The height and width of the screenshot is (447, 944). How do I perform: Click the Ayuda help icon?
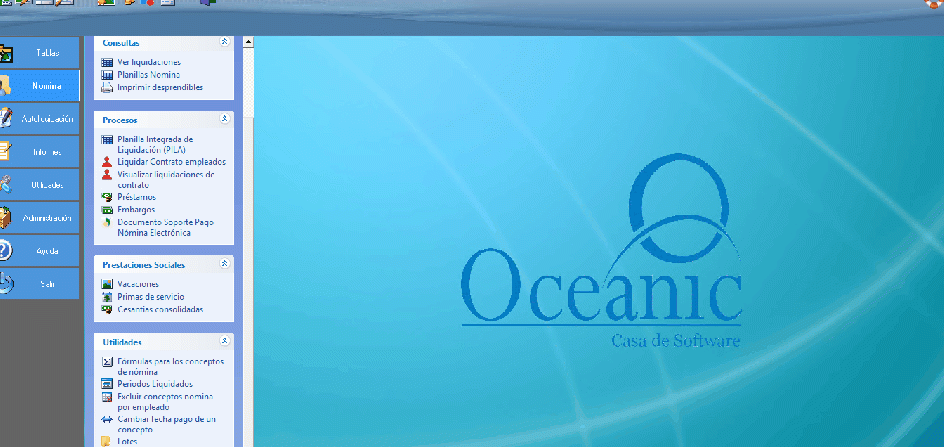click(5, 250)
